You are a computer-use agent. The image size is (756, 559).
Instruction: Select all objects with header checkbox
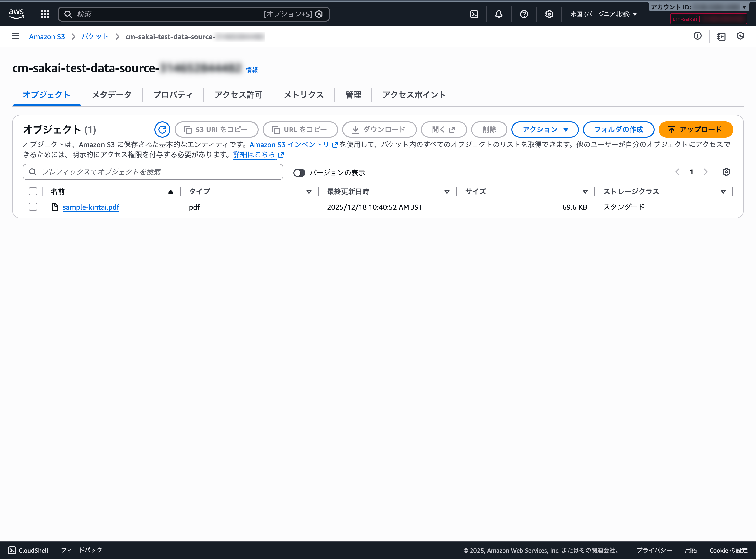pos(33,191)
